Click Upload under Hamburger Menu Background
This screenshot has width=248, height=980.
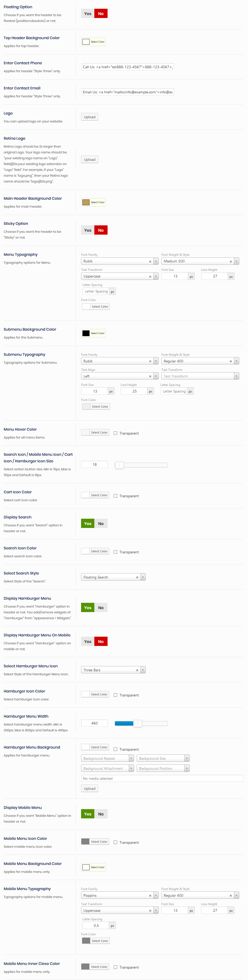[90, 789]
